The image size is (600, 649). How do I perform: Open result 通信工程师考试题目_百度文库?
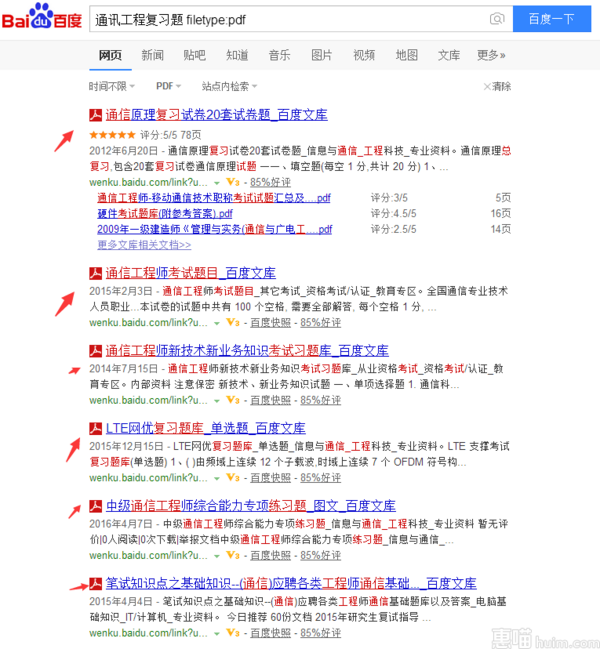[190, 273]
